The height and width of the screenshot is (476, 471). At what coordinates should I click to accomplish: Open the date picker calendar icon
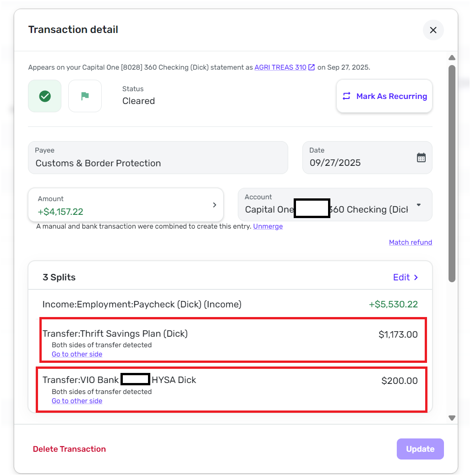coord(421,158)
